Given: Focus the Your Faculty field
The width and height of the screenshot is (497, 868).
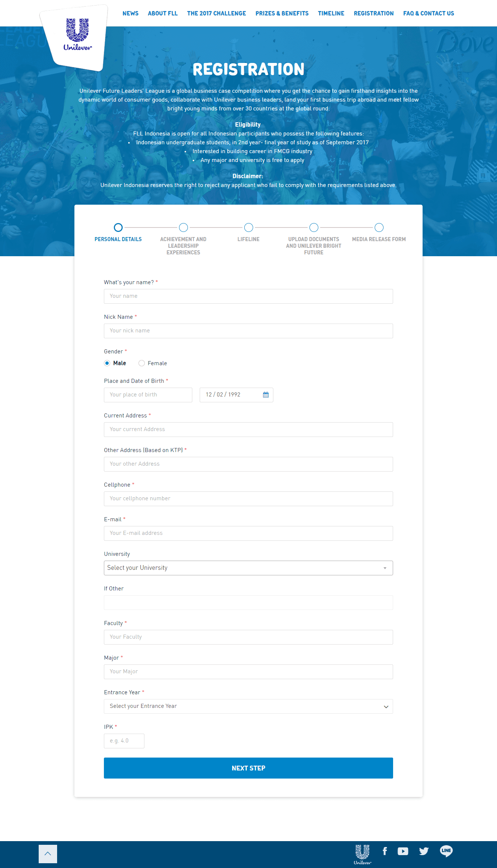Looking at the screenshot, I should [248, 637].
